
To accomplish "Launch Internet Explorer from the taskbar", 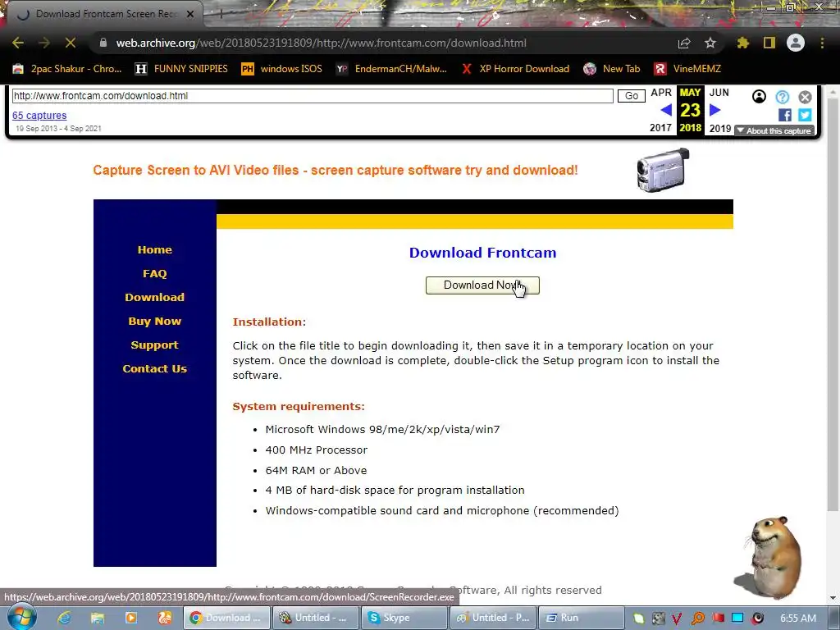I will (x=64, y=618).
